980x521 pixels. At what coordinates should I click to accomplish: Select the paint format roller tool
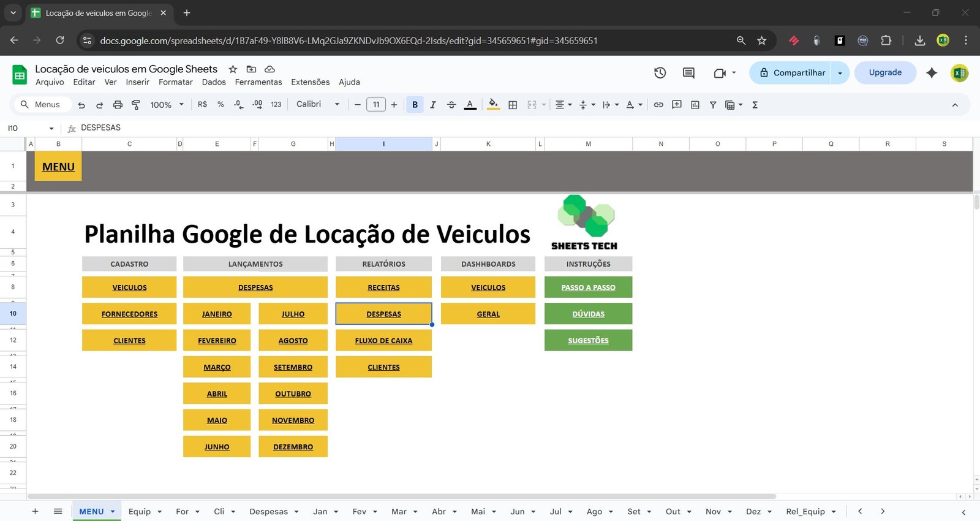point(136,105)
